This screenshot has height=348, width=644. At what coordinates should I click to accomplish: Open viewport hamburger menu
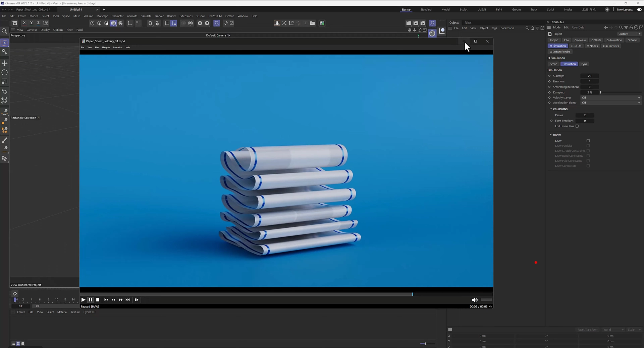coord(13,30)
